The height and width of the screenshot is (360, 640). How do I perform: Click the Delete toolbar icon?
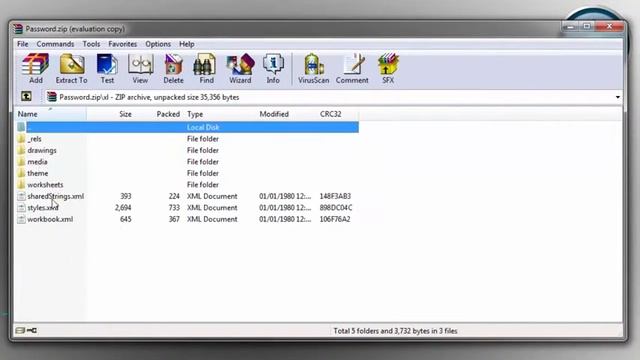tap(173, 69)
